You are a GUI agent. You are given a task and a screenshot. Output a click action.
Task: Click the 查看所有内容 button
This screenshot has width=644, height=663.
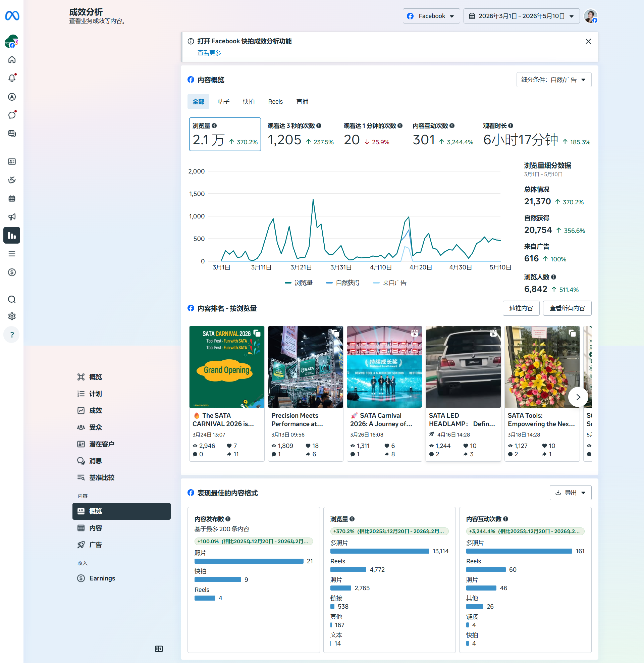coord(567,308)
